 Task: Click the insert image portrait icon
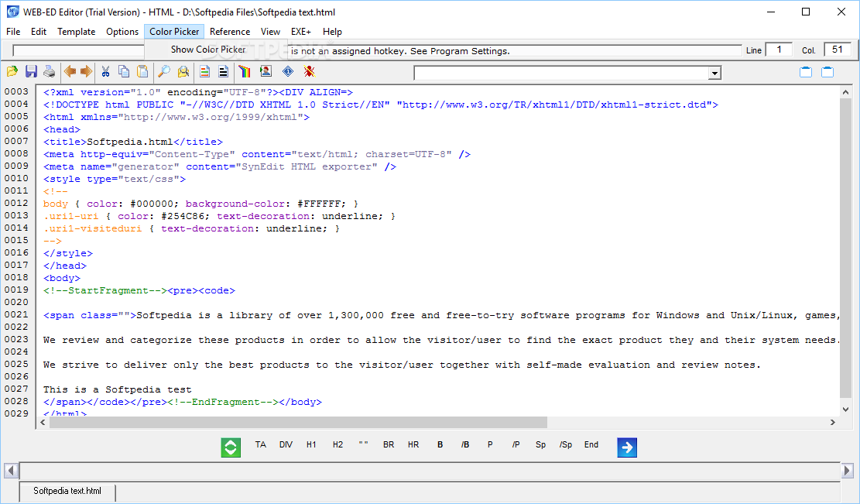click(266, 71)
